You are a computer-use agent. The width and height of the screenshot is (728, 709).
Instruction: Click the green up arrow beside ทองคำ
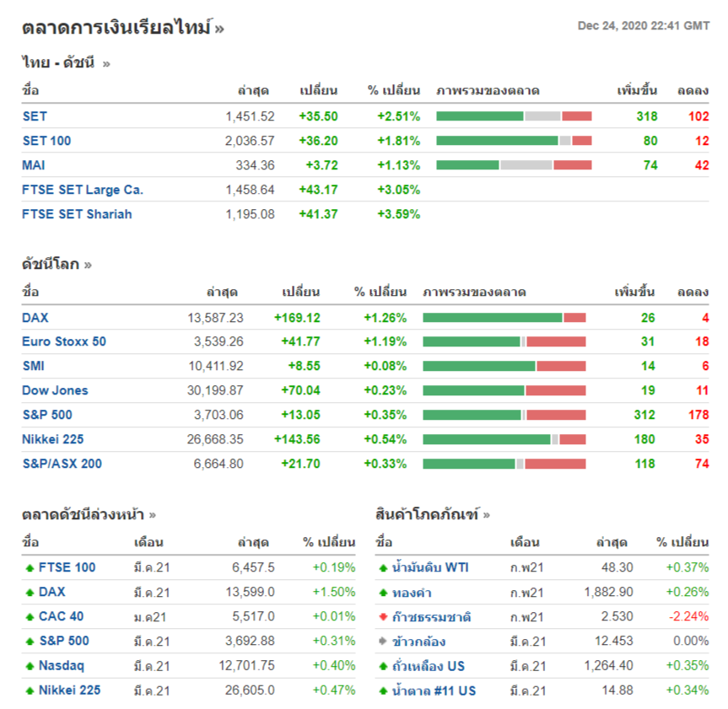(383, 592)
